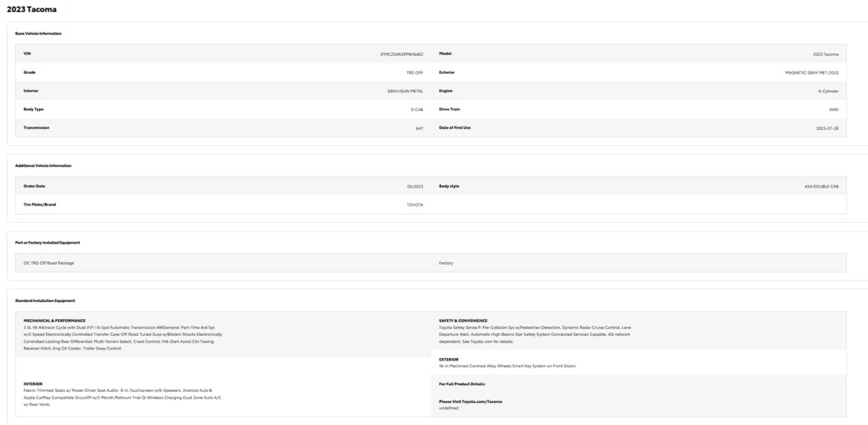Select the 'VIN' field label
Screen dimensions: 868x425
pos(27,53)
